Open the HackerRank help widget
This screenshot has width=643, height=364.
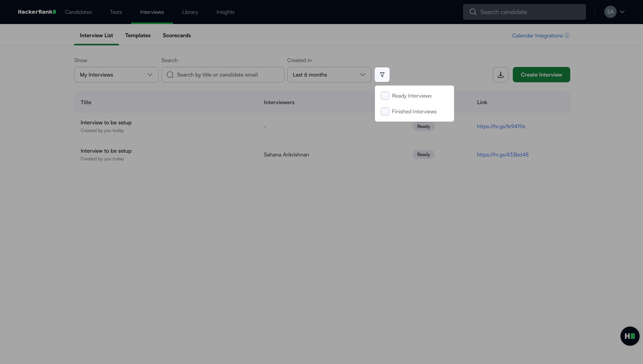630,336
